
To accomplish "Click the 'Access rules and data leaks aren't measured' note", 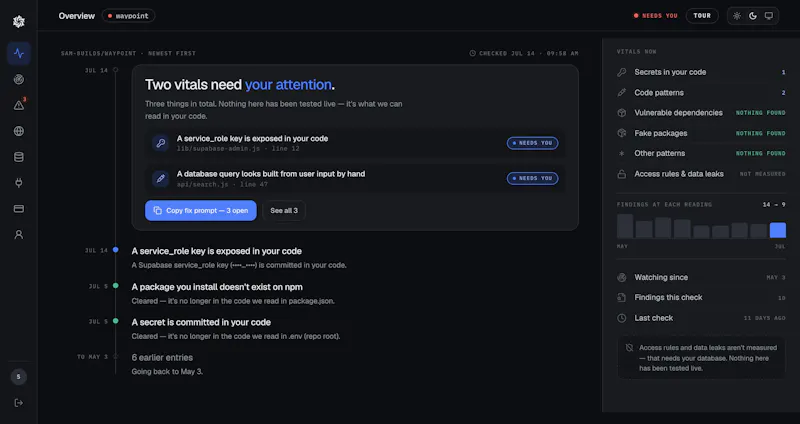I will point(702,358).
